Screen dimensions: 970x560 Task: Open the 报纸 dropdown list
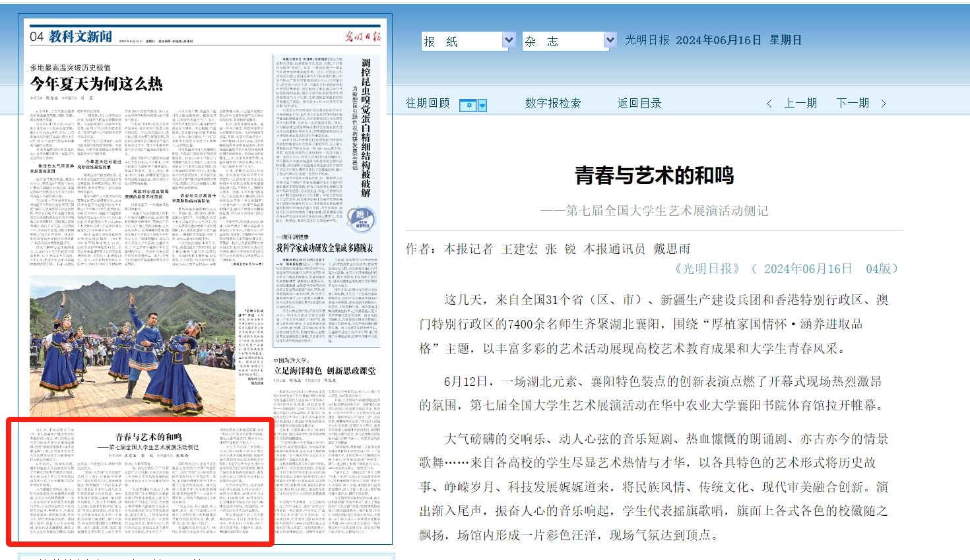tap(509, 41)
